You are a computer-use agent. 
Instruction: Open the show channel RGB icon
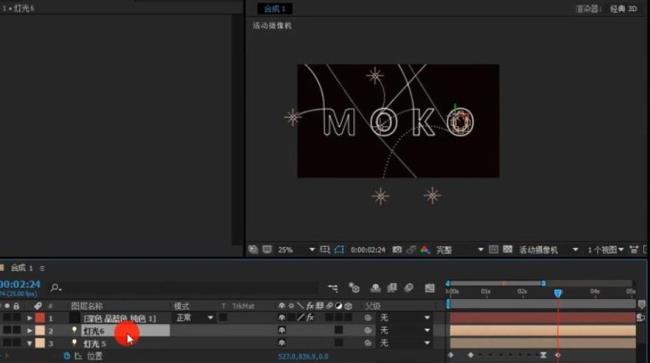pos(425,249)
